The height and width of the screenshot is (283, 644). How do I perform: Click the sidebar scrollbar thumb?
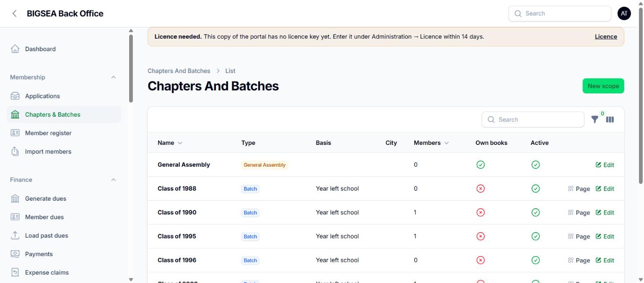(131, 68)
